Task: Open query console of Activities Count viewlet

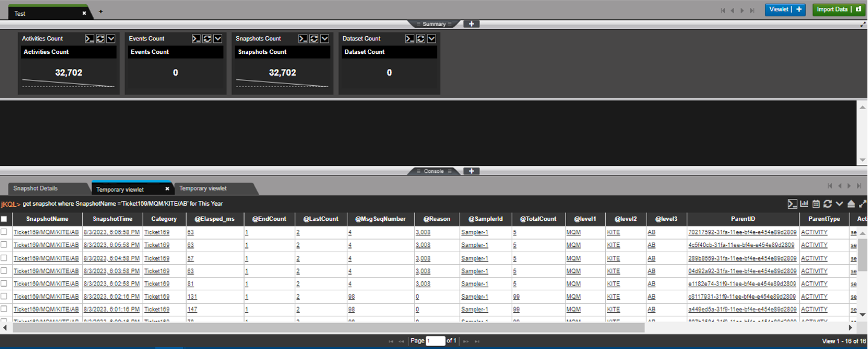Action: point(89,38)
